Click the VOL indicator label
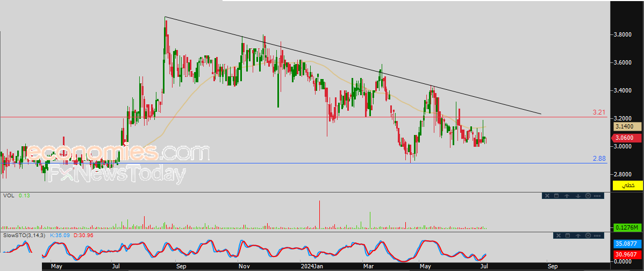Viewport: 644px width, 271px height. coord(9,196)
